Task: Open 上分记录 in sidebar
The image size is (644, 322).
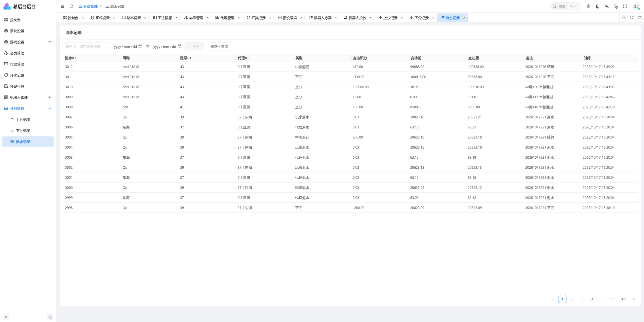Action: click(28, 120)
